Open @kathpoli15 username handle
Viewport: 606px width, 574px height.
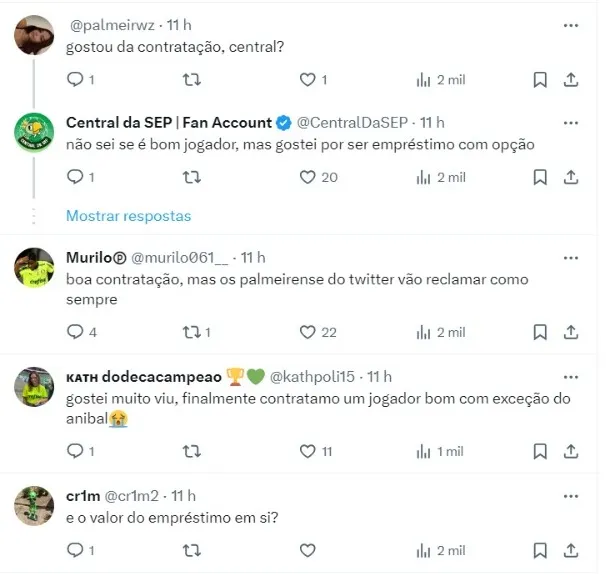(x=312, y=376)
